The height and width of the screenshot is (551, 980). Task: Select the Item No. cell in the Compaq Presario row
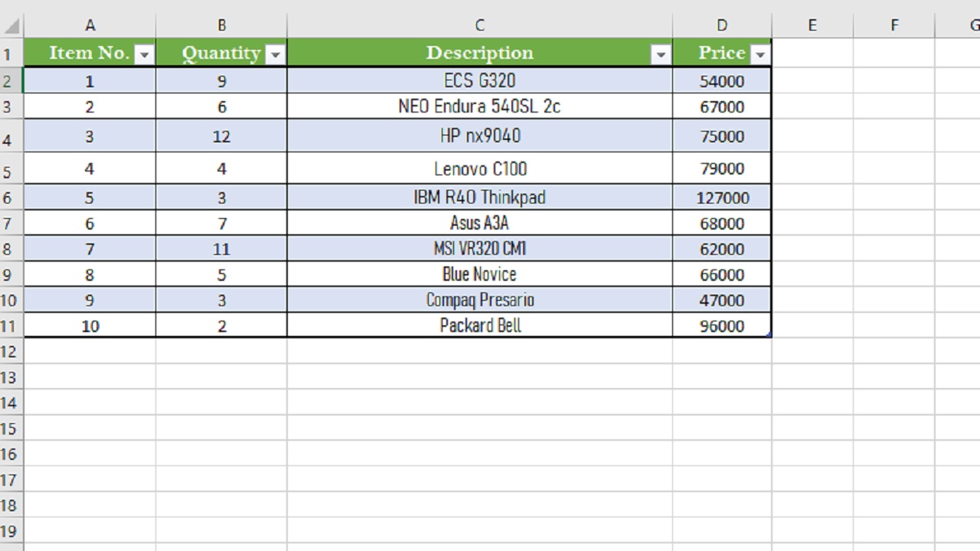click(90, 300)
